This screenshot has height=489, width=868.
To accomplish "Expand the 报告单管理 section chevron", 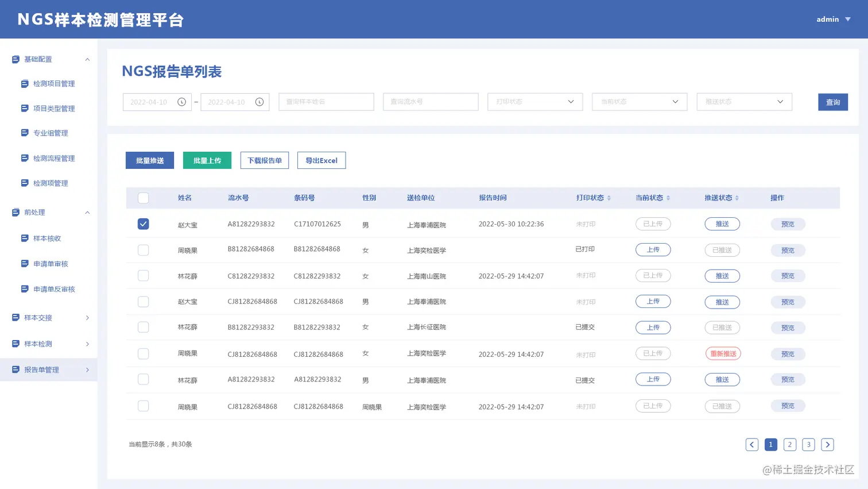I will pos(87,369).
